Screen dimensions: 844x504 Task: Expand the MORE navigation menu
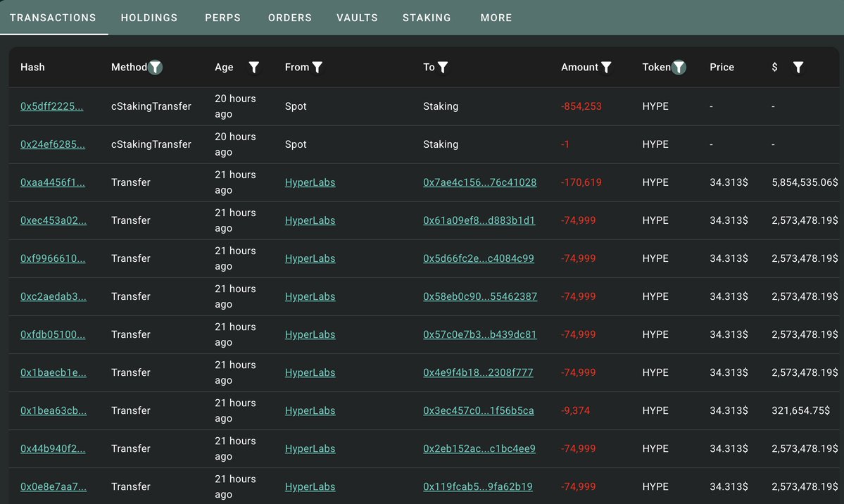[496, 18]
